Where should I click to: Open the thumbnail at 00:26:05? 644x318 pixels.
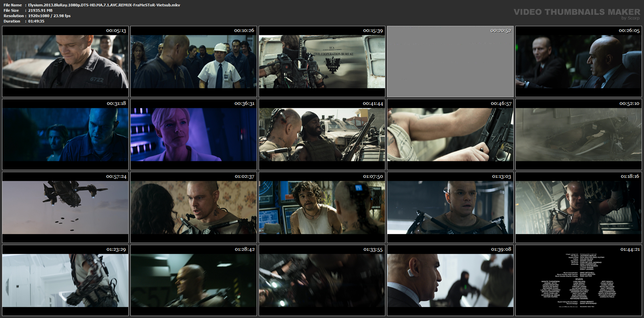click(579, 62)
